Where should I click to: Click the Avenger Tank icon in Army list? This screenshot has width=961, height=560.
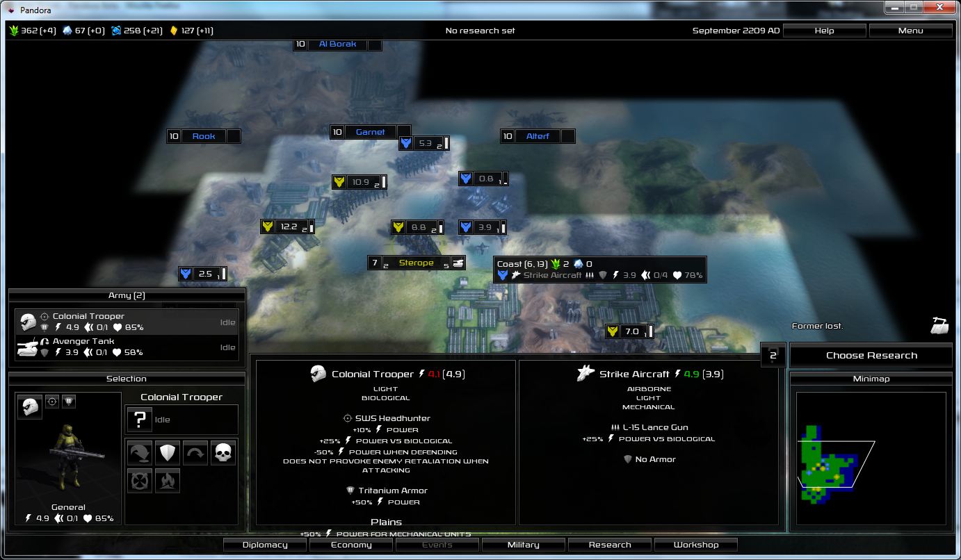[x=27, y=347]
